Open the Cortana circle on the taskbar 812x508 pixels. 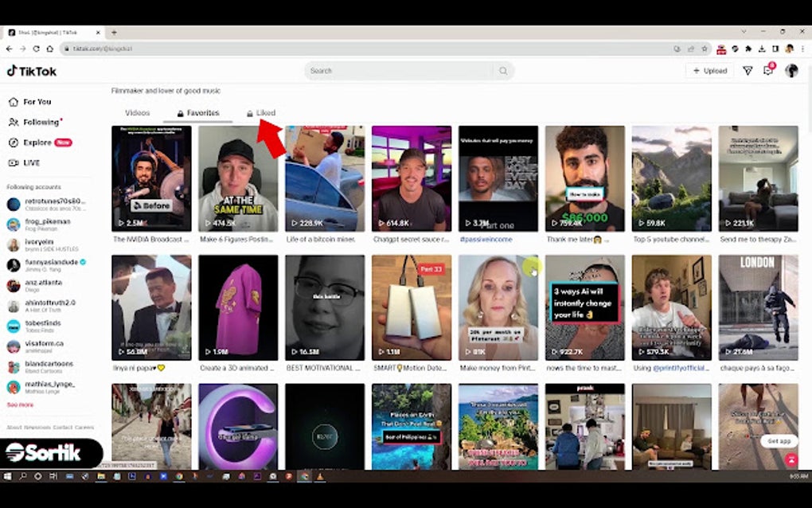[37, 476]
